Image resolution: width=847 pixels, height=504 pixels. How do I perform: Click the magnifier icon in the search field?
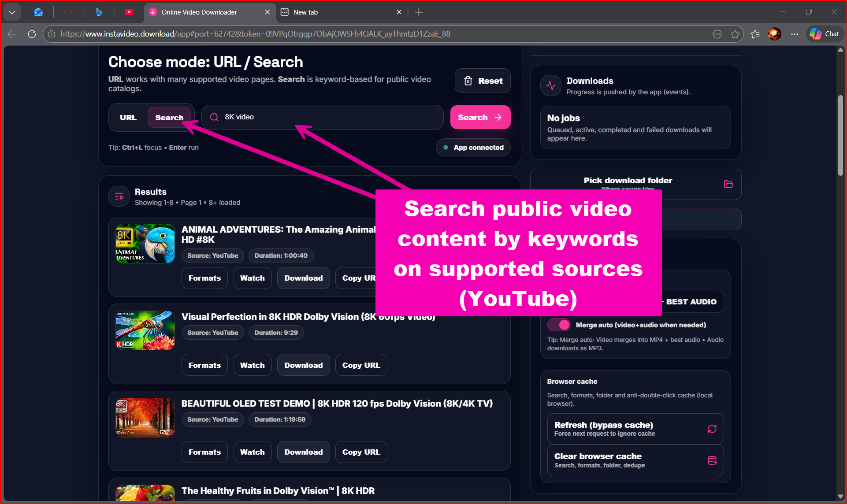[214, 117]
